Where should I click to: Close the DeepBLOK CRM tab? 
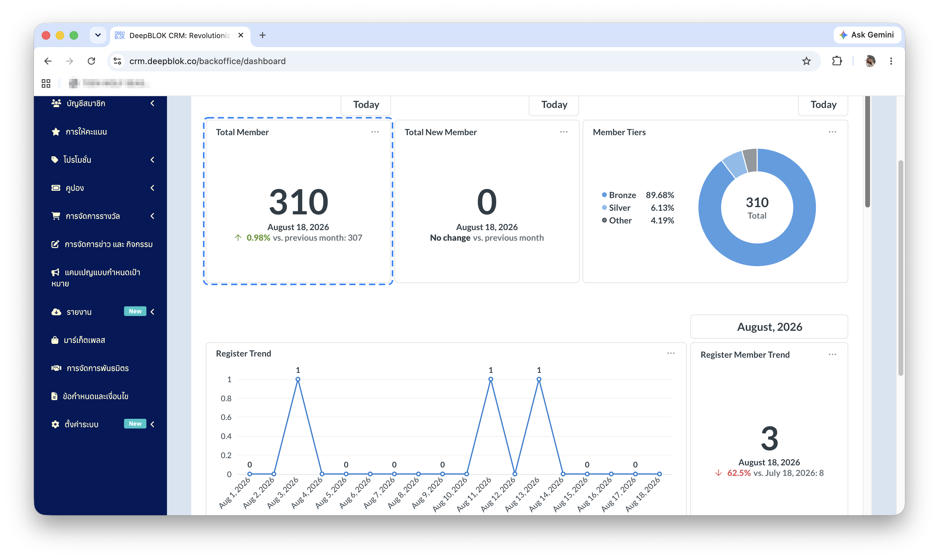(241, 35)
